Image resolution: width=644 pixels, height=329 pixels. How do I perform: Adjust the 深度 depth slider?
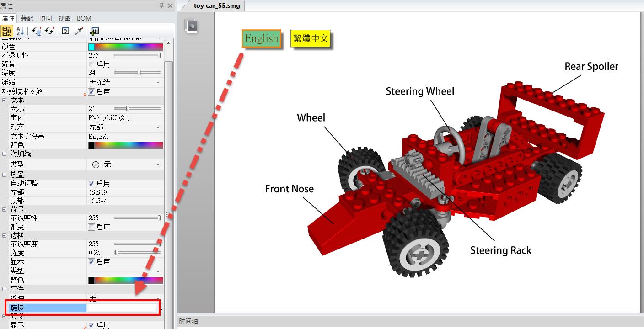pyautogui.click(x=139, y=73)
